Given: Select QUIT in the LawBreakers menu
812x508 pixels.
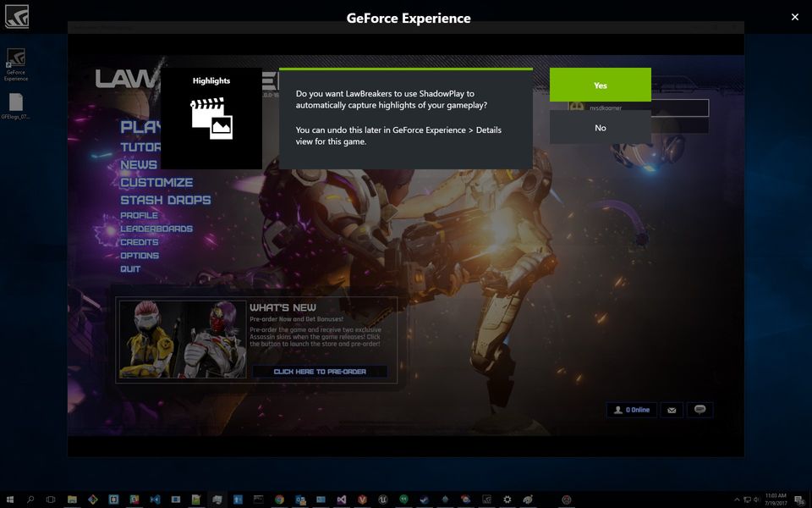Looking at the screenshot, I should (130, 269).
